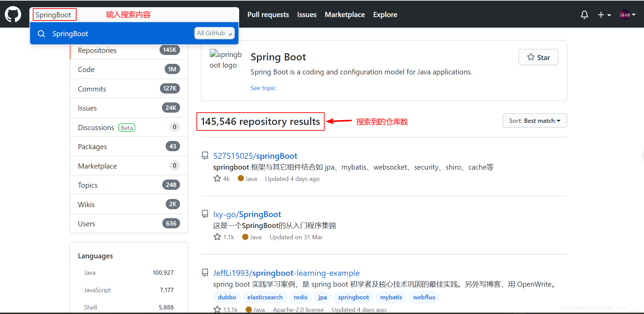Filter languages by Shell 5,888

click(x=129, y=308)
